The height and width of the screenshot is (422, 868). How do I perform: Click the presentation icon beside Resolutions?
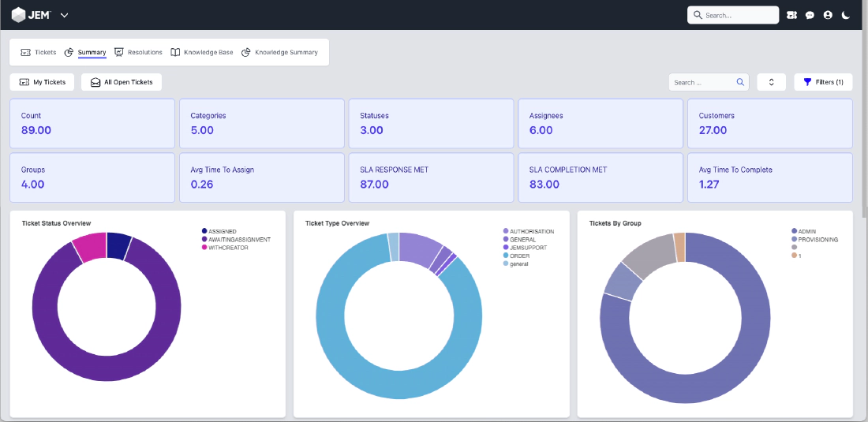119,52
